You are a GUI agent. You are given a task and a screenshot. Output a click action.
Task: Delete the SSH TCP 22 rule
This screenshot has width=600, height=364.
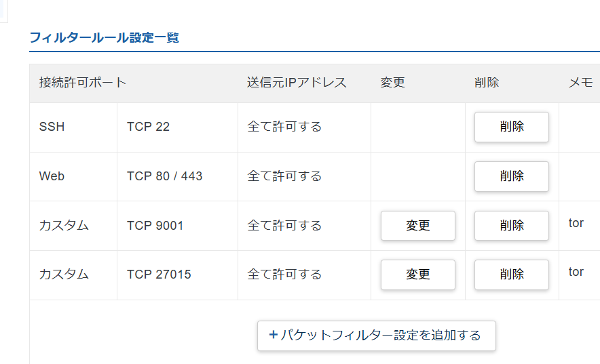click(511, 127)
